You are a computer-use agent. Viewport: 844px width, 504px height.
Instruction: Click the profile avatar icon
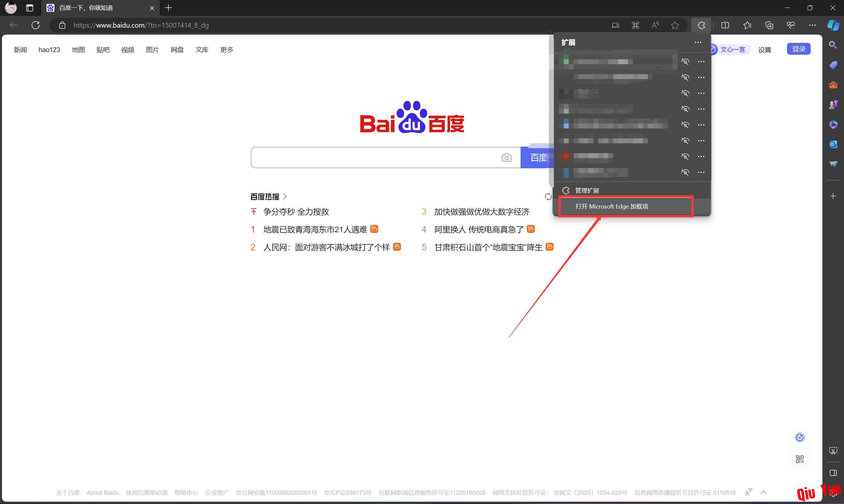click(11, 8)
